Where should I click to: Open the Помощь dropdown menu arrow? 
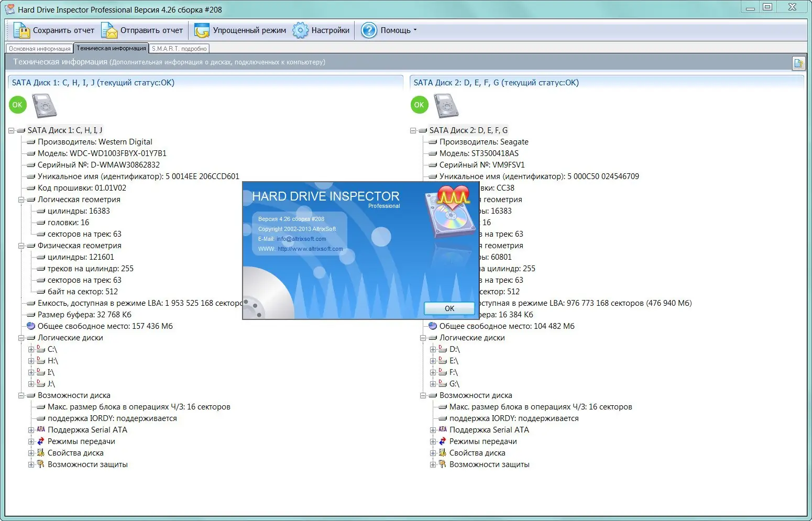[x=415, y=30]
